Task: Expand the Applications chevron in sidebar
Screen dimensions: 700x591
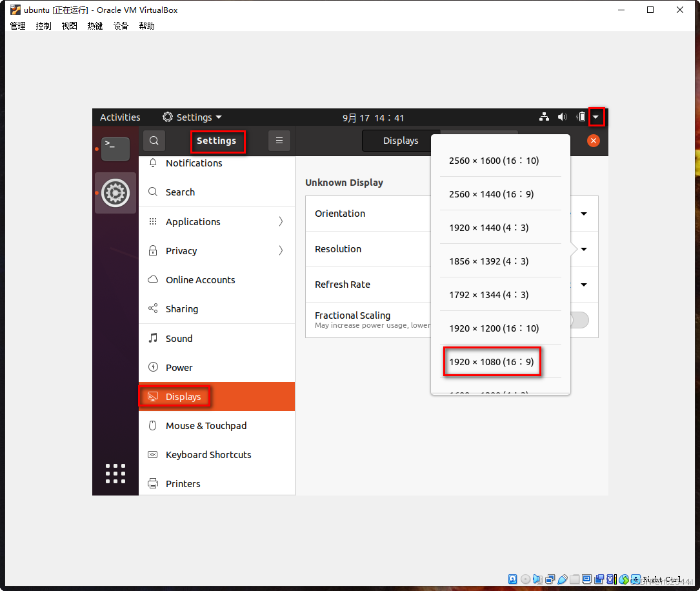Action: (x=281, y=221)
